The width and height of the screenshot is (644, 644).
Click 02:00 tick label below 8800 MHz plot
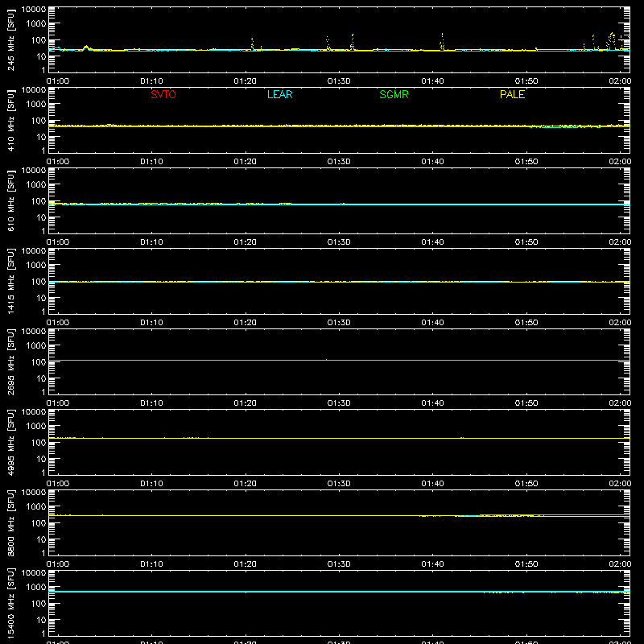pyautogui.click(x=620, y=564)
